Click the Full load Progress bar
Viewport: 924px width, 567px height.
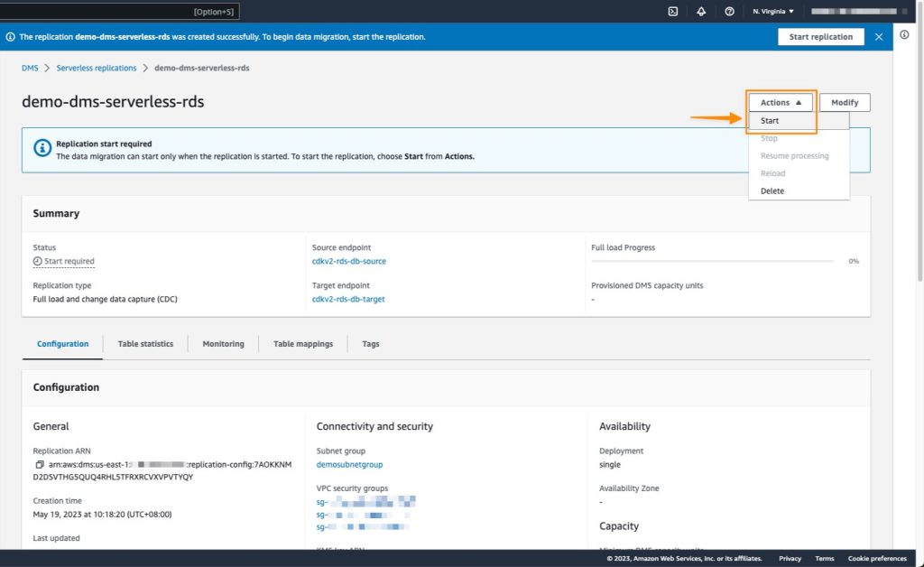pyautogui.click(x=712, y=261)
